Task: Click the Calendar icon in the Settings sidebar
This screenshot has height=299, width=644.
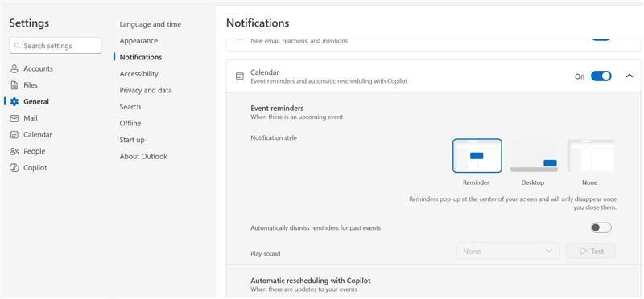Action: click(x=14, y=134)
